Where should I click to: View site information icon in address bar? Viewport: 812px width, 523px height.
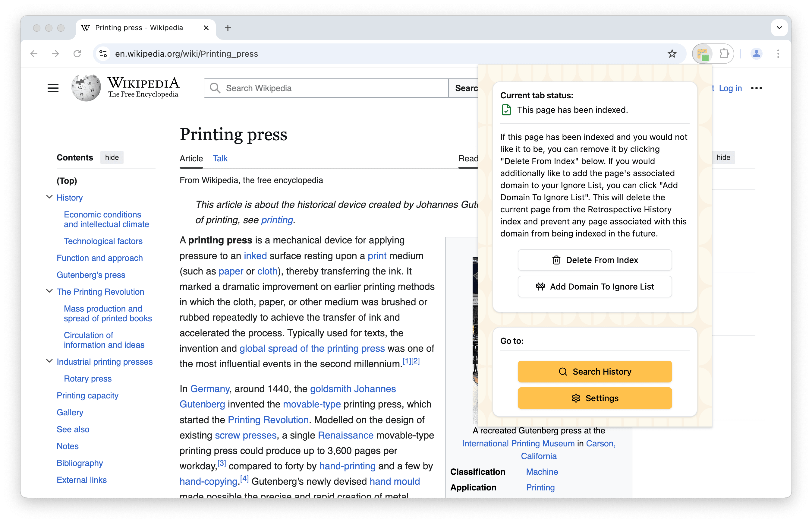pos(103,54)
